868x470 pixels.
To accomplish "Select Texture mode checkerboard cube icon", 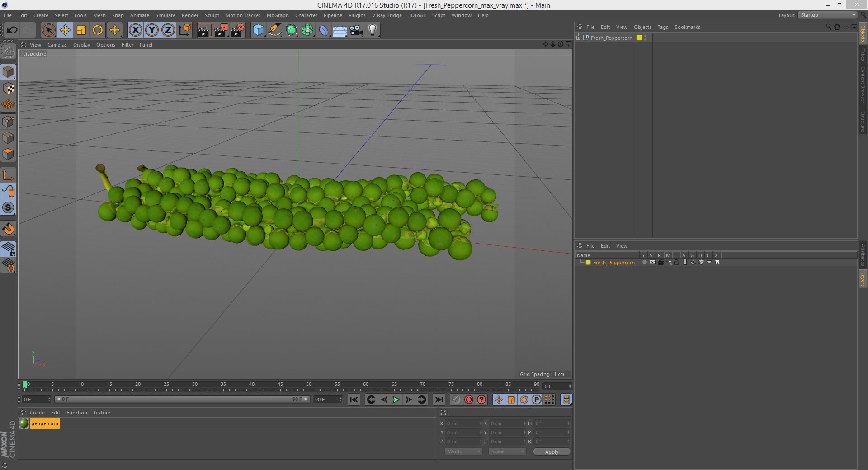I will 8,89.
